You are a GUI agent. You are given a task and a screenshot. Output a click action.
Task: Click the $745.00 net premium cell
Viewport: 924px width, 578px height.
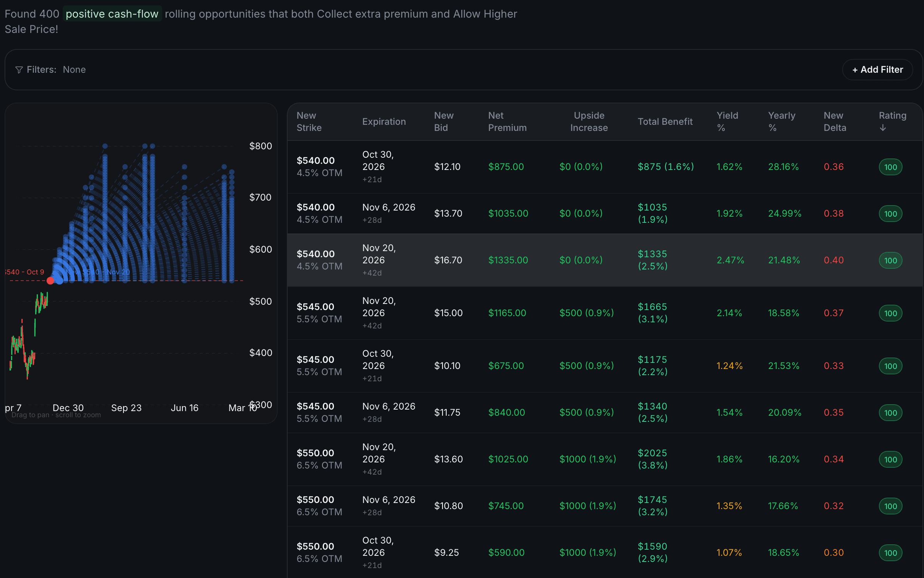coord(506,506)
